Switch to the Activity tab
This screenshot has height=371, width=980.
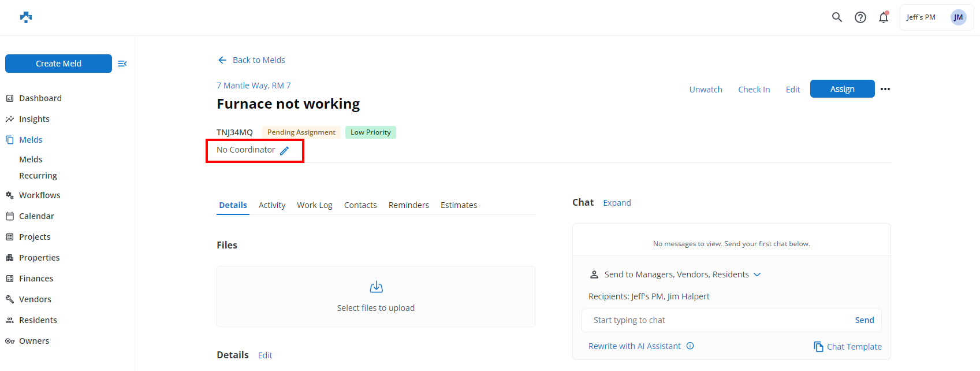tap(272, 205)
